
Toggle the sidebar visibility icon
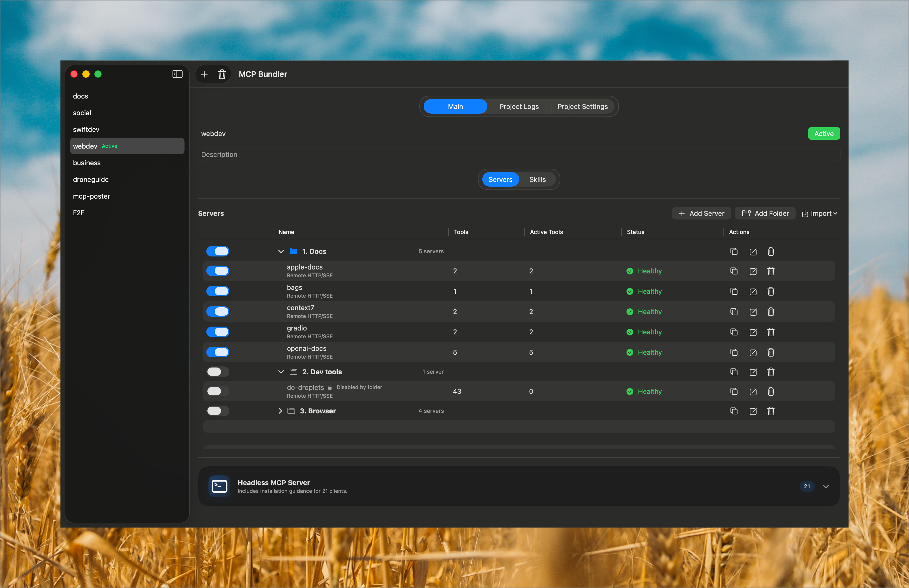[177, 74]
